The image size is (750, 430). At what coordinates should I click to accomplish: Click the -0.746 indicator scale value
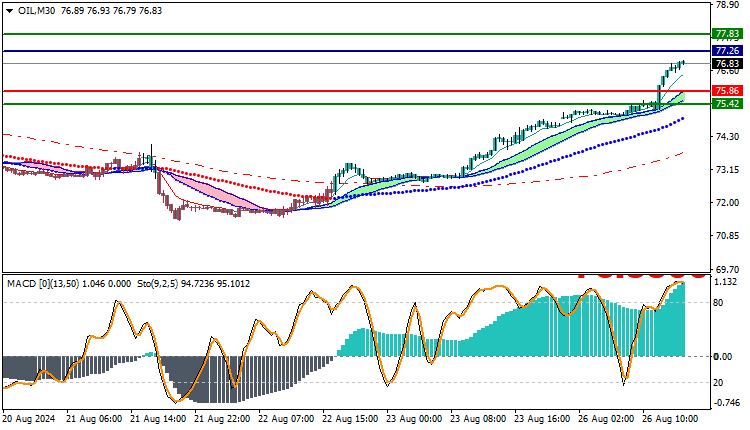(x=726, y=403)
